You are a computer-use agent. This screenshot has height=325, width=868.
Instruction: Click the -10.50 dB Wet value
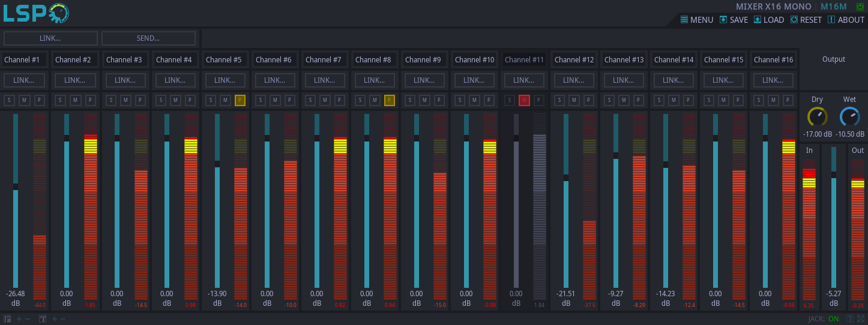(850, 134)
